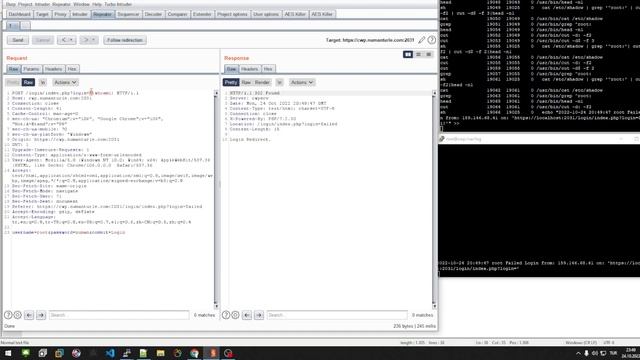Image resolution: width=640 pixels, height=360 pixels.
Task: Show hidden system tray icons
Action: tap(578, 353)
